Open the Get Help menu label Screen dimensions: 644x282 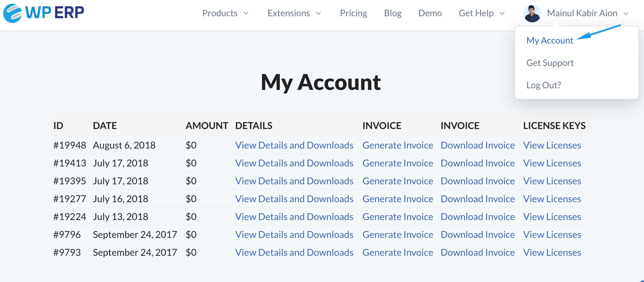click(x=476, y=13)
